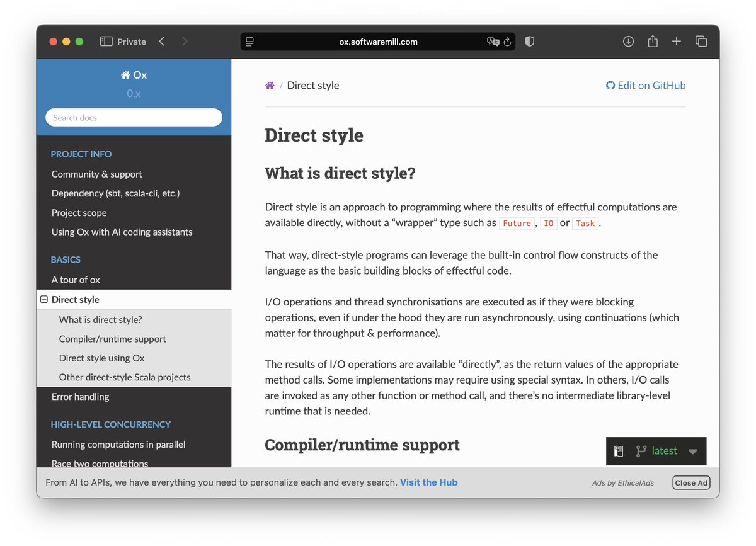
Task: Show the tab overview
Action: [701, 42]
